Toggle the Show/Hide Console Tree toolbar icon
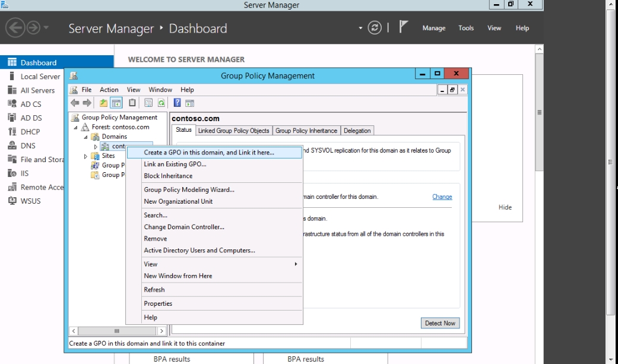 [117, 103]
